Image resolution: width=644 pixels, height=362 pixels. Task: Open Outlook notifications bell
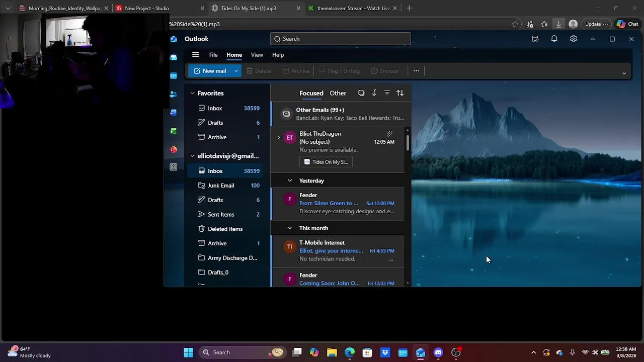(554, 39)
